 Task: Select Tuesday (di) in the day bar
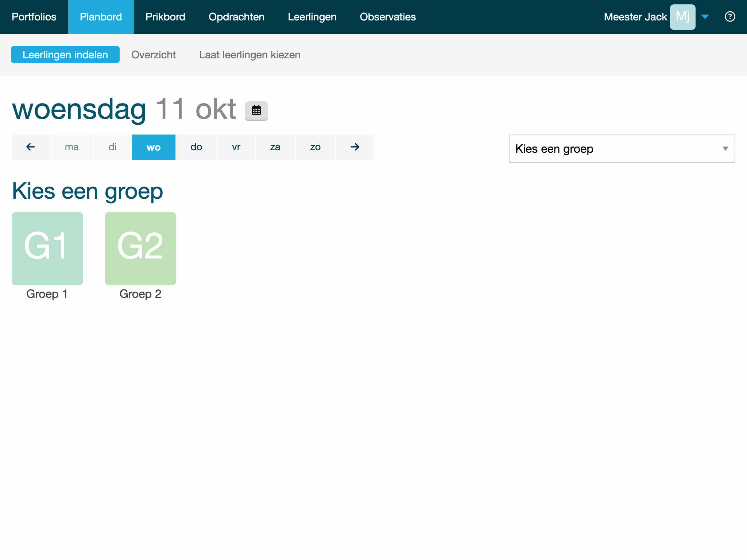click(113, 147)
